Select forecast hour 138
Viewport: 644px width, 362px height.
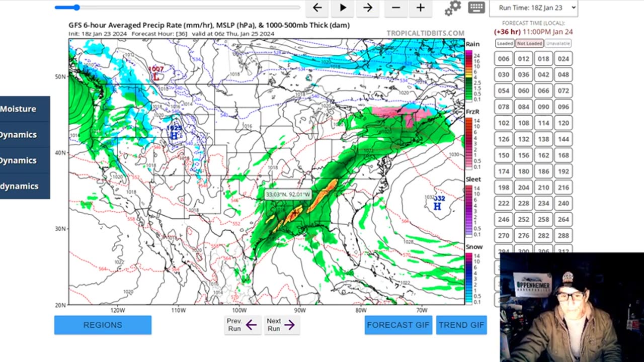(x=543, y=139)
